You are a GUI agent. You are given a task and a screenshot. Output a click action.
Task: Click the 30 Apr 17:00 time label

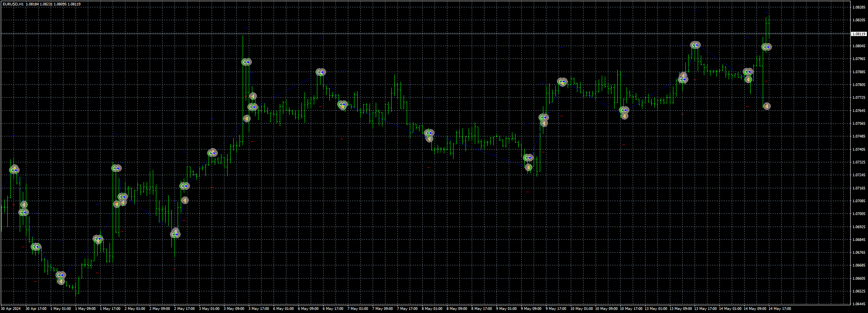click(x=36, y=309)
